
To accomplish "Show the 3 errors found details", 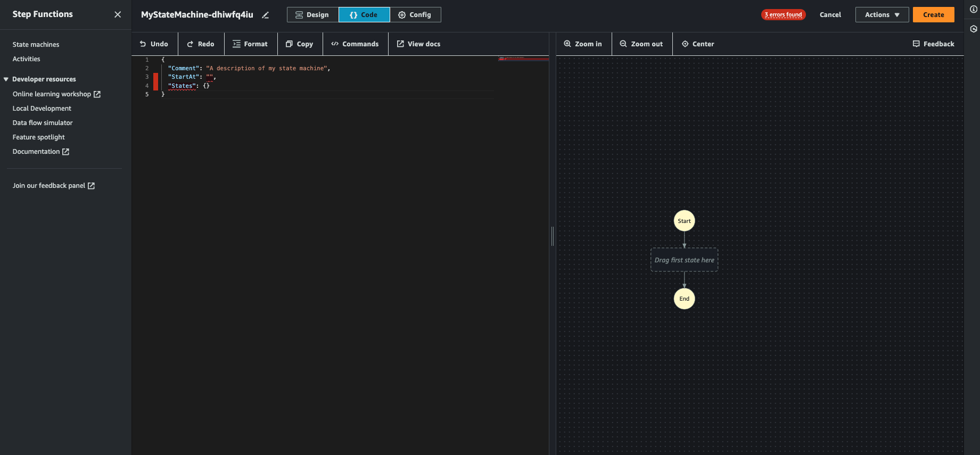I will 783,15.
